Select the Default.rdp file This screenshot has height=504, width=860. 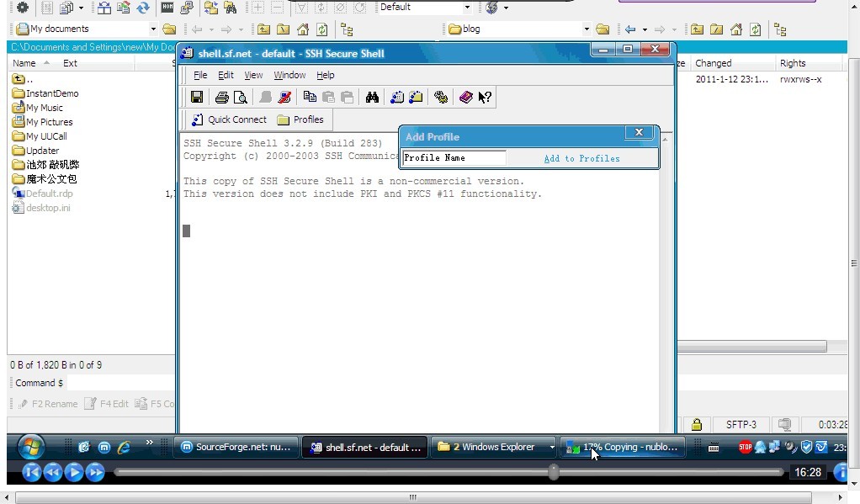pos(42,193)
